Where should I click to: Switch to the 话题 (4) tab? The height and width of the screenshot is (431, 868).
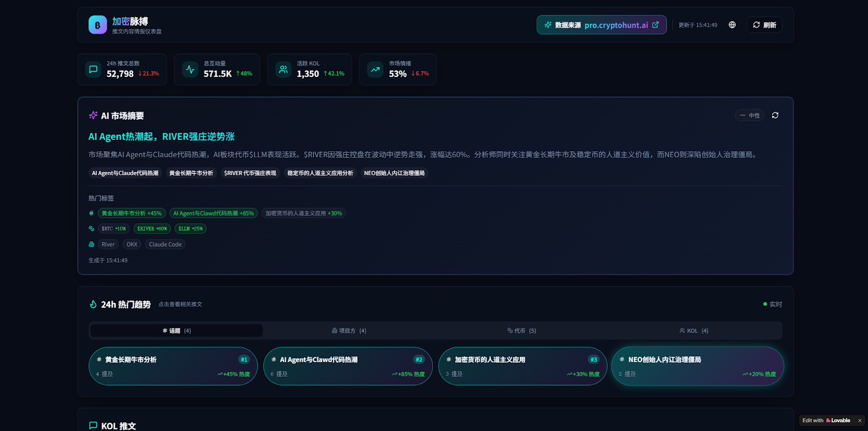[x=176, y=331]
